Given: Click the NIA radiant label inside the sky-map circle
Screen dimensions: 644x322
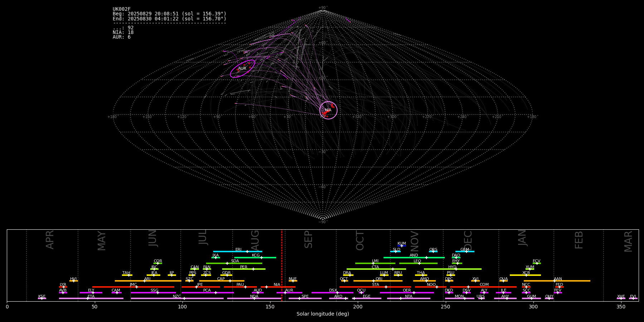Looking at the screenshot, I should click(328, 110).
